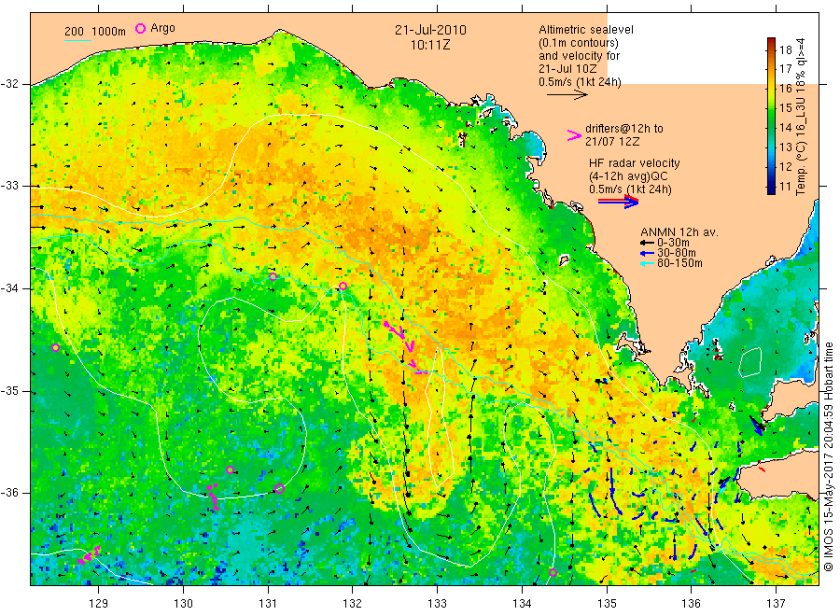
Task: Click the longitude axis label 133
Action: (x=437, y=604)
